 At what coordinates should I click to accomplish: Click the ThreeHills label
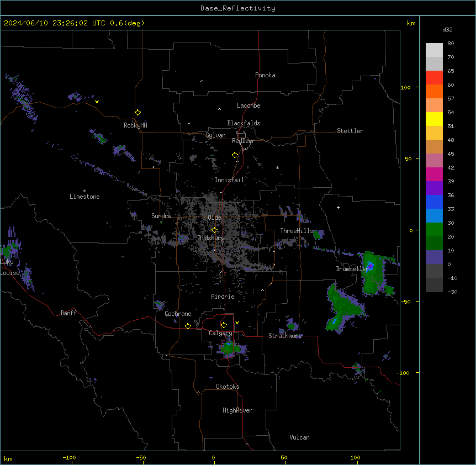[x=297, y=231]
